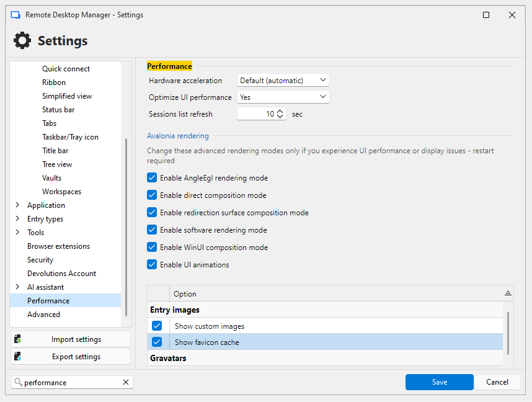Open Devolutions Account settings
This screenshot has height=402, width=532.
point(61,273)
